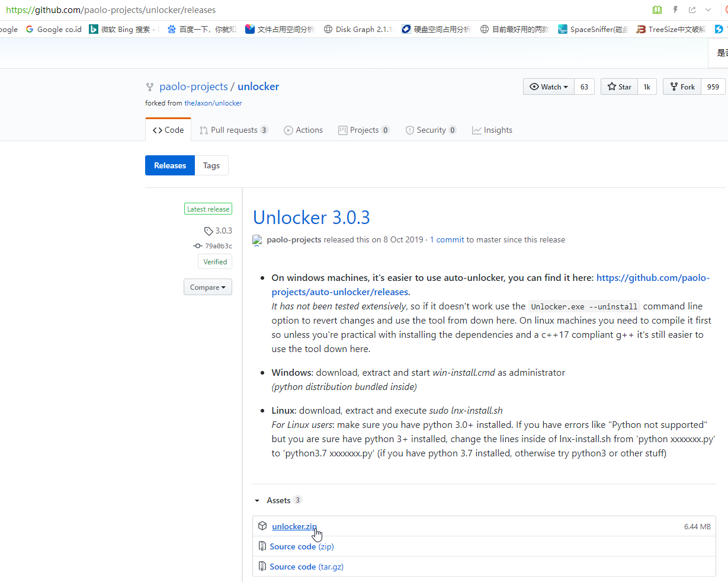Click the 6.44 MB file size text
Screen dimensions: 728x582
(697, 526)
